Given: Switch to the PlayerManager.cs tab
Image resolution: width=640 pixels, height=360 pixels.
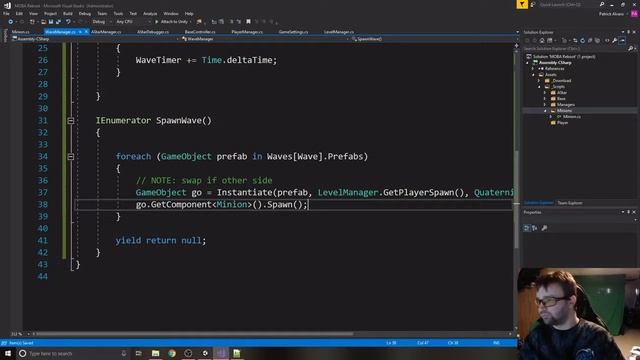Looking at the screenshot, I should (247, 31).
